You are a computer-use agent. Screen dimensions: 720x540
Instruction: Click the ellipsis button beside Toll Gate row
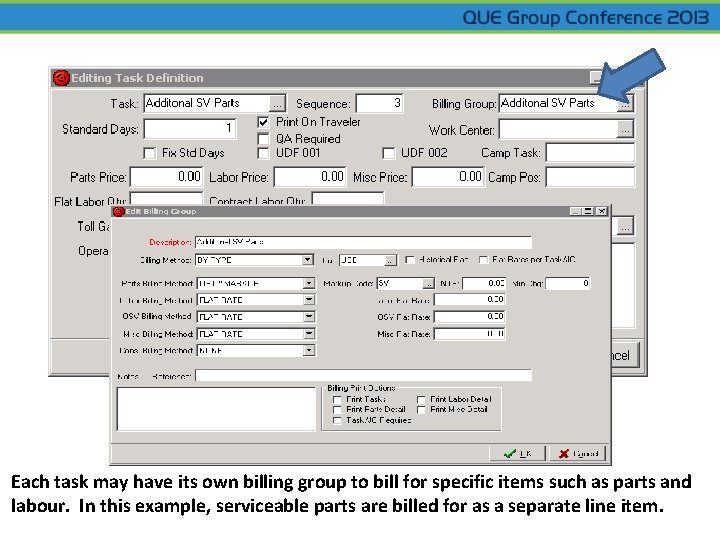pyautogui.click(x=625, y=226)
